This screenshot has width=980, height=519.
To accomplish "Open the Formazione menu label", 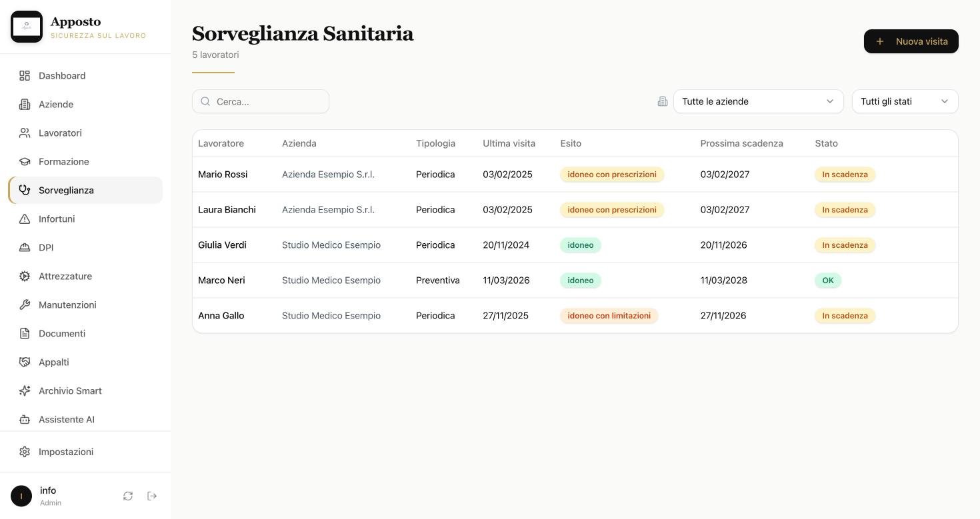I will pyautogui.click(x=64, y=162).
